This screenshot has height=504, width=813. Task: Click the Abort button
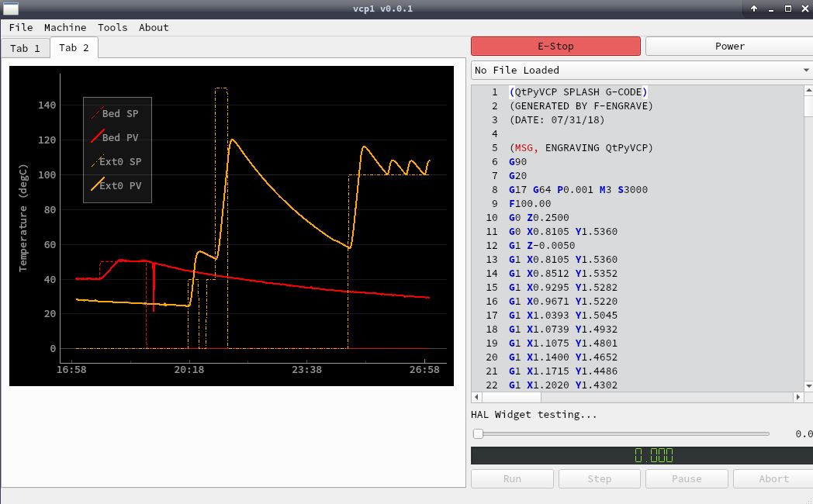pyautogui.click(x=773, y=478)
